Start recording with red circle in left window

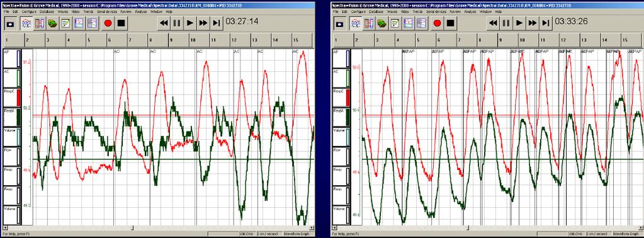pos(108,23)
